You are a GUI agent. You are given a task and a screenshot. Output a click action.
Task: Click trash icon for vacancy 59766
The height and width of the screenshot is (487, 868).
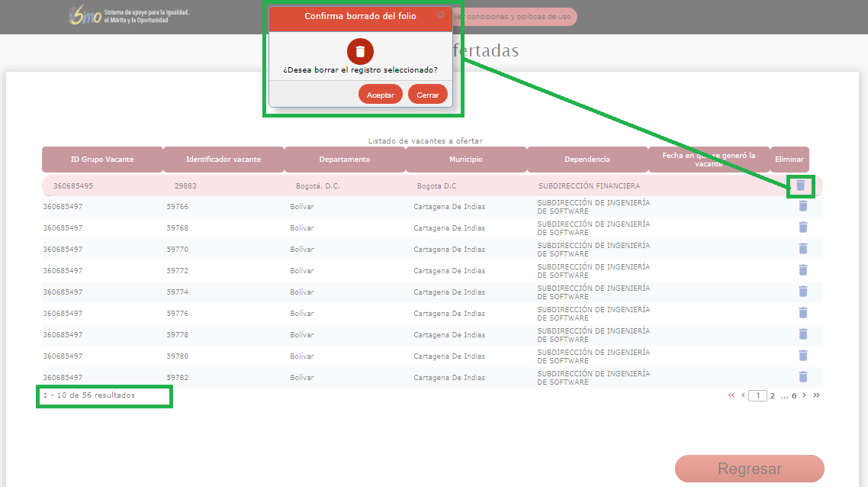coord(802,206)
